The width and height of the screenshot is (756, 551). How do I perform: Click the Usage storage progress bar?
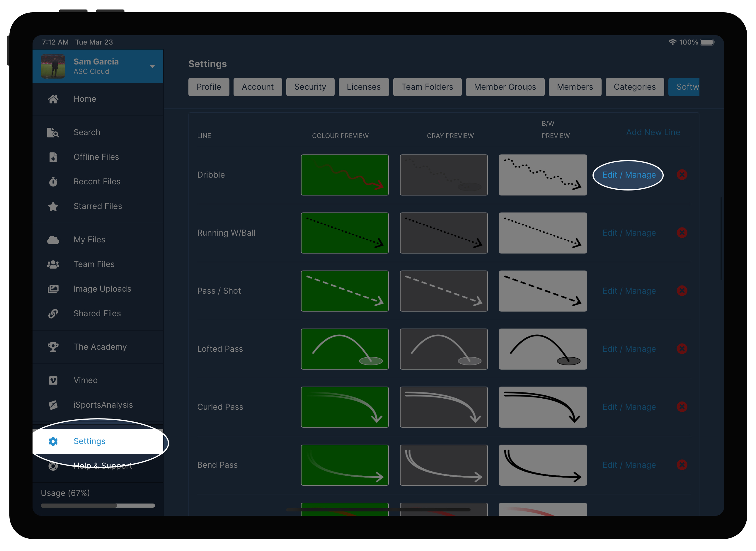[x=98, y=505]
